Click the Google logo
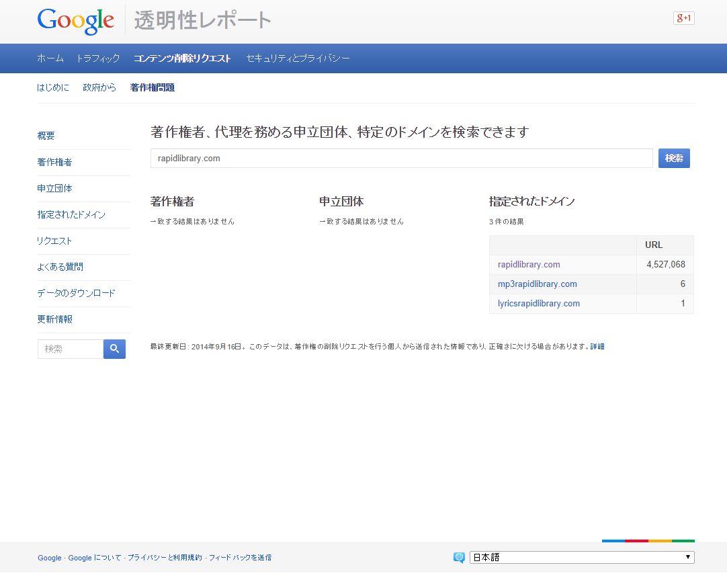 [x=75, y=21]
